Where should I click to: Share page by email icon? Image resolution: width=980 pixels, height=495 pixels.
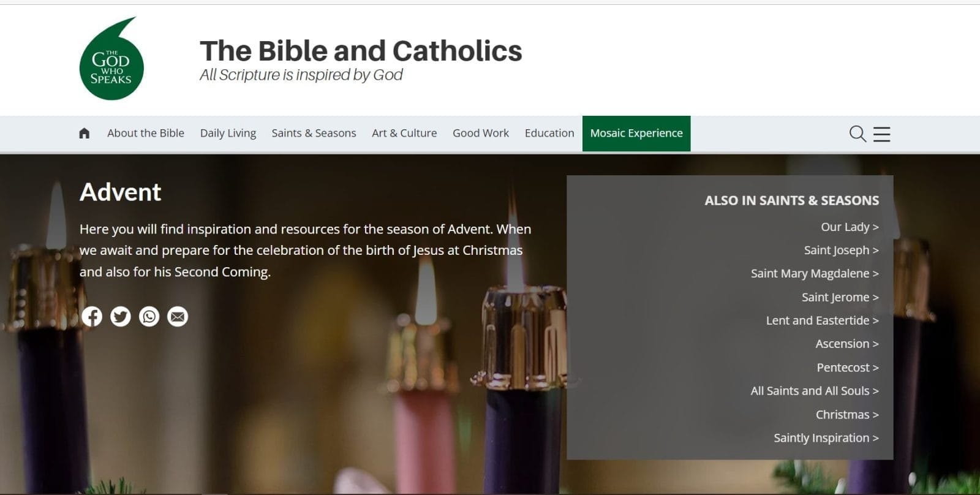coord(178,317)
